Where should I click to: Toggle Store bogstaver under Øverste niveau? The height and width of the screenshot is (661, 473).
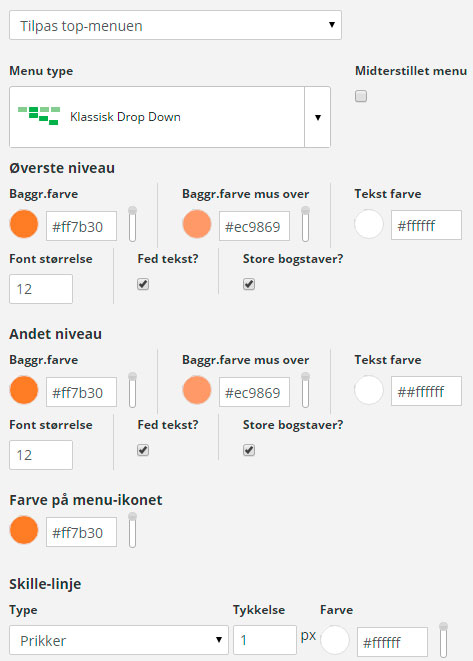[x=249, y=284]
